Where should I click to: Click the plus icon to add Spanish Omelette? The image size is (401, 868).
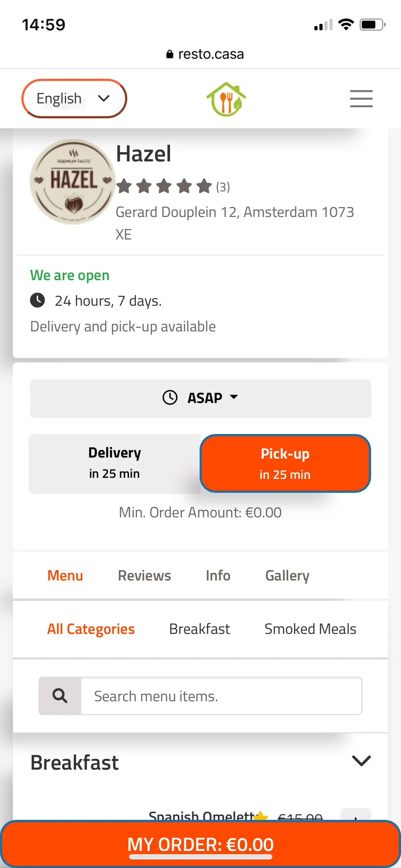355,815
